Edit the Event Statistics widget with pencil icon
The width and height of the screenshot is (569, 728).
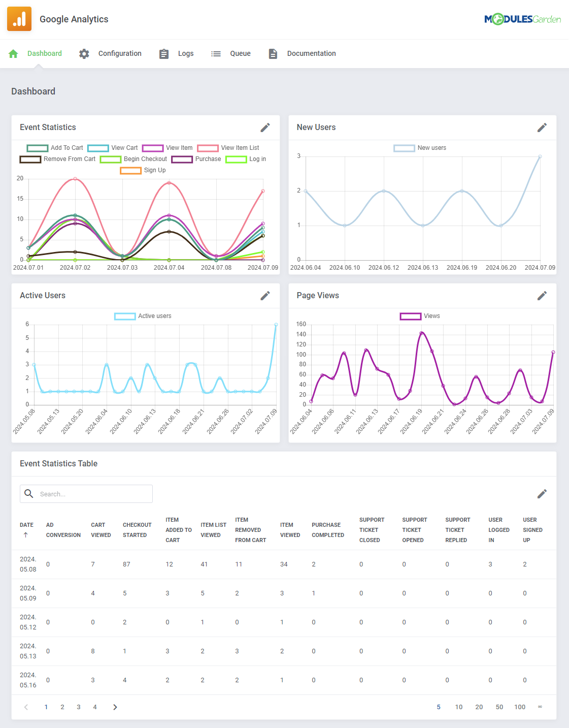coord(265,128)
